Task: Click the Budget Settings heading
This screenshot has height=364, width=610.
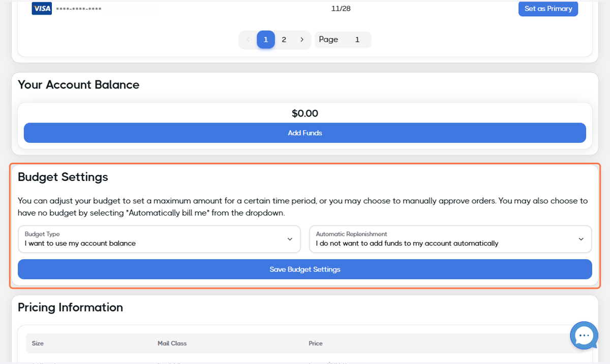Action: [63, 177]
